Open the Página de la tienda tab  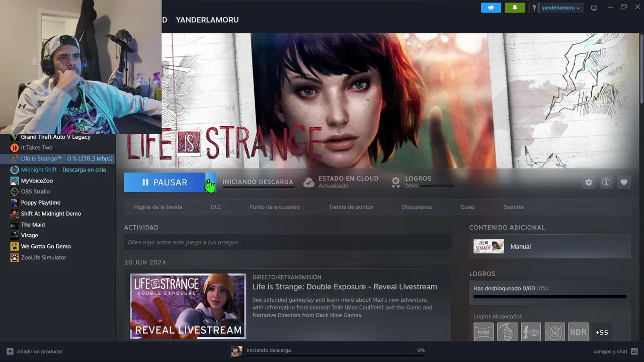click(x=158, y=207)
